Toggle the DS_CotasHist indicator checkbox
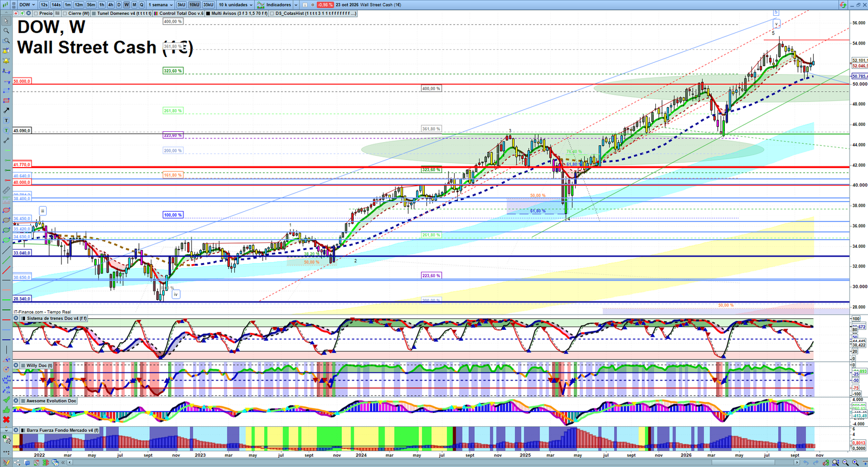The height and width of the screenshot is (467, 868). click(272, 13)
